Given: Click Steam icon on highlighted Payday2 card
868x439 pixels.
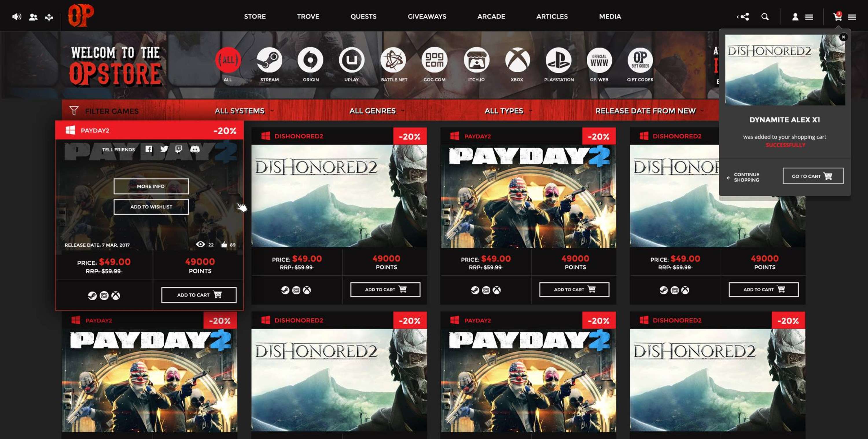Looking at the screenshot, I should point(92,296).
